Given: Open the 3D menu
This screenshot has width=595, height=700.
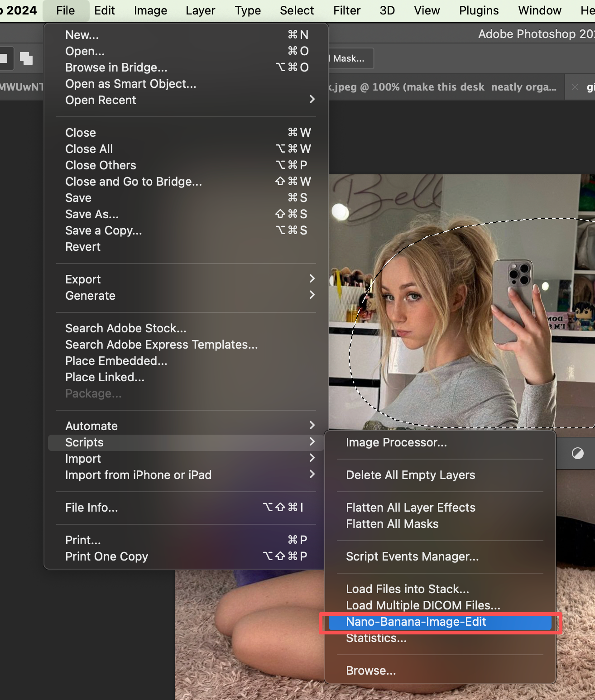Looking at the screenshot, I should 387,10.
